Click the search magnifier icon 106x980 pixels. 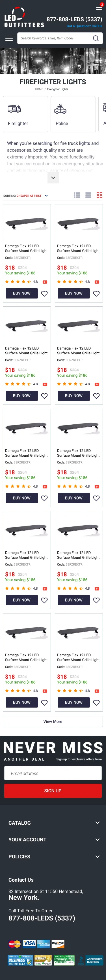pyautogui.click(x=96, y=38)
